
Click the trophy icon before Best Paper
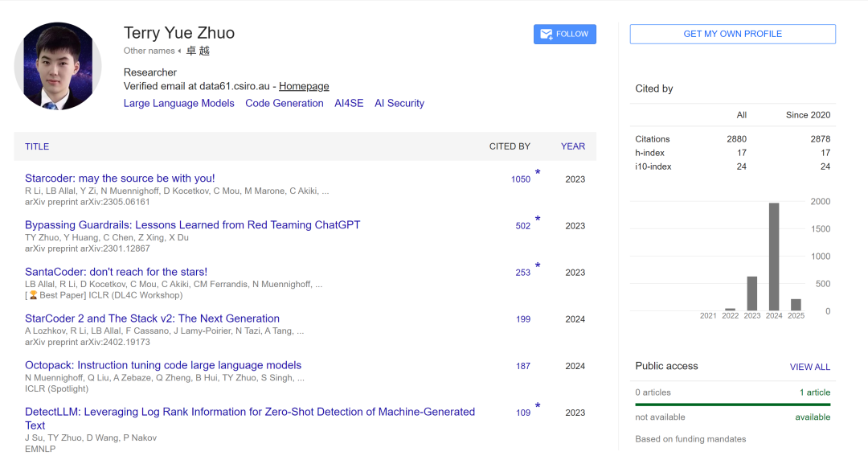[33, 295]
